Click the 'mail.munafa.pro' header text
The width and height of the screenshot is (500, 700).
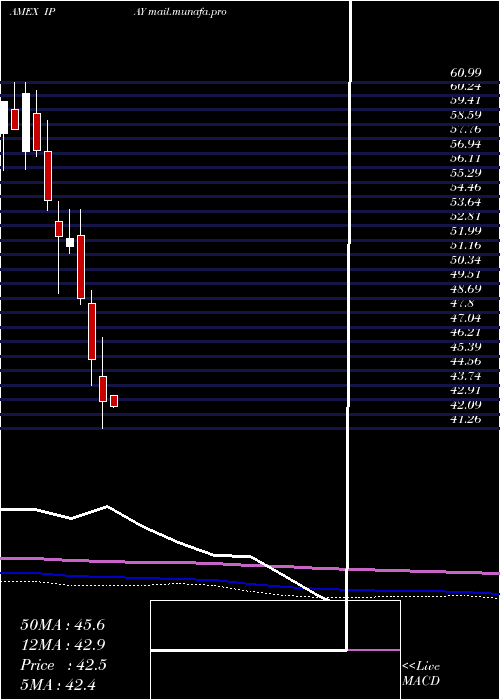point(187,12)
